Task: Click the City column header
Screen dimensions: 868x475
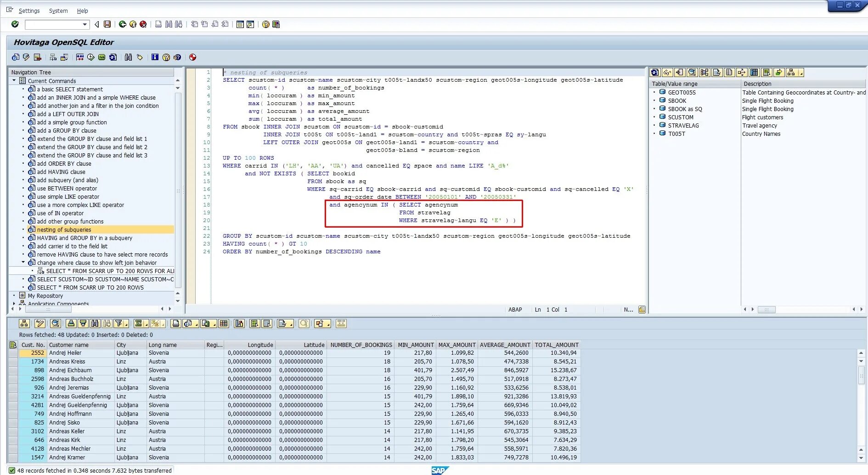Action: tap(130, 345)
